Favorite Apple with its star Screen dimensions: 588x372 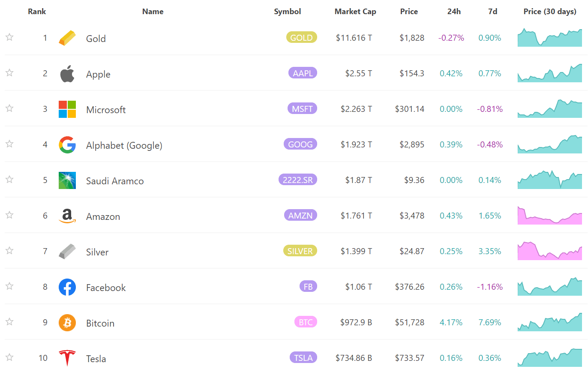pos(9,73)
